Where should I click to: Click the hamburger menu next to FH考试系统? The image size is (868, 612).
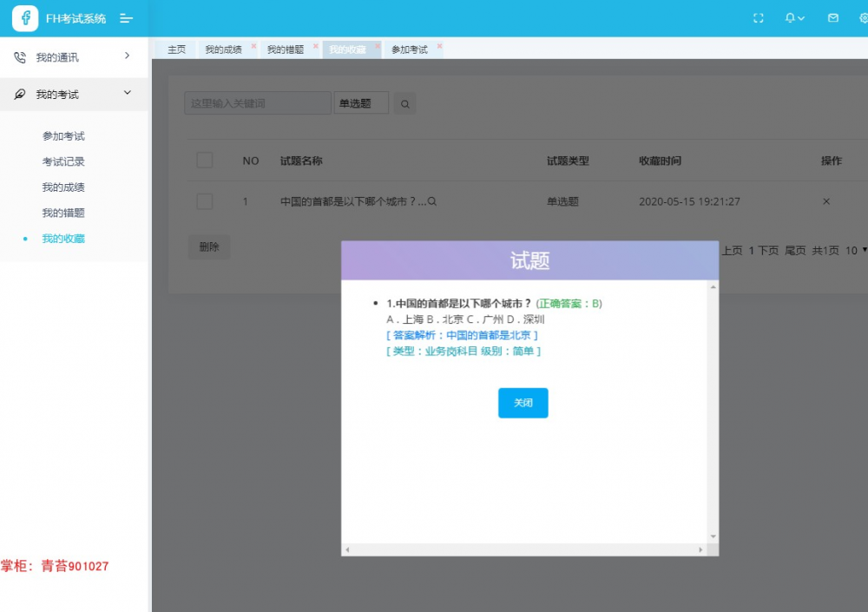pyautogui.click(x=127, y=17)
